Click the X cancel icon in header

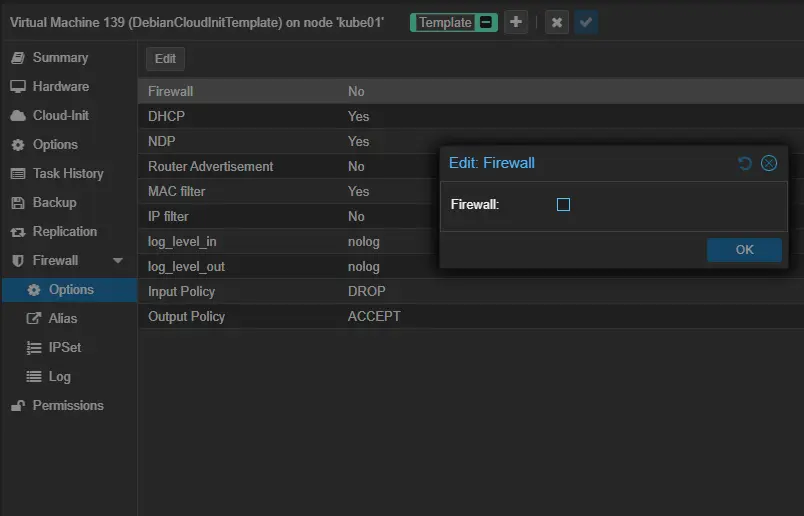pyautogui.click(x=557, y=22)
